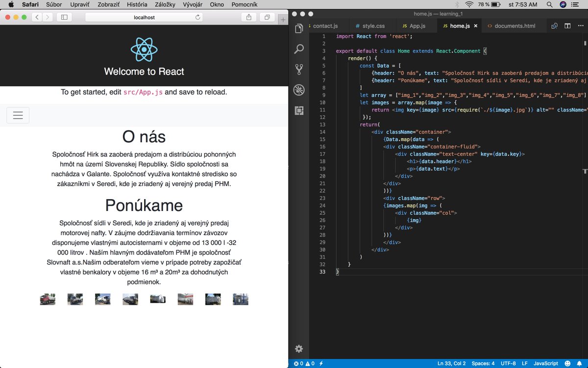Reload the localhost page
Viewport: 588px width, 368px height.
pyautogui.click(x=198, y=17)
